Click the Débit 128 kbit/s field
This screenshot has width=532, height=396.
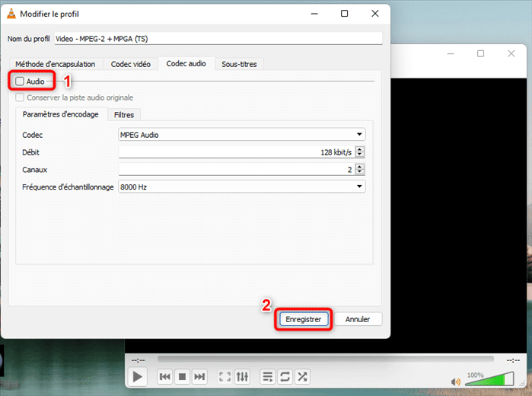click(x=237, y=152)
